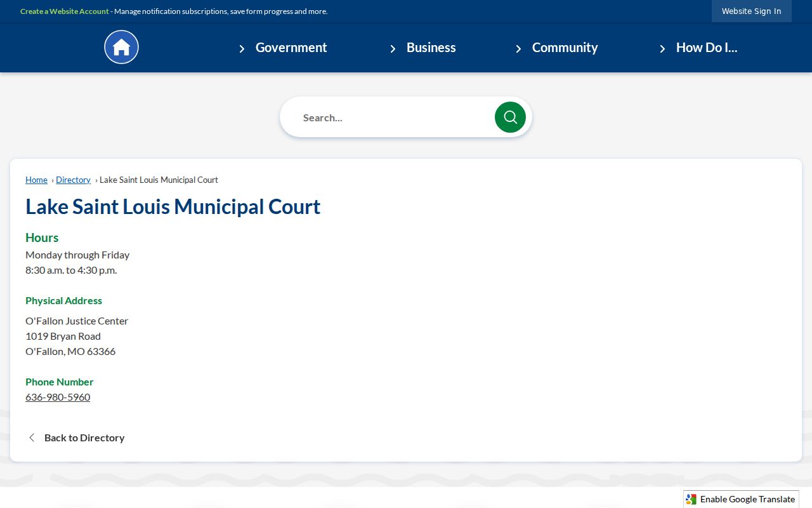Select the Lake Saint Louis Municipal Court heading
This screenshot has height=508, width=812.
[x=173, y=206]
